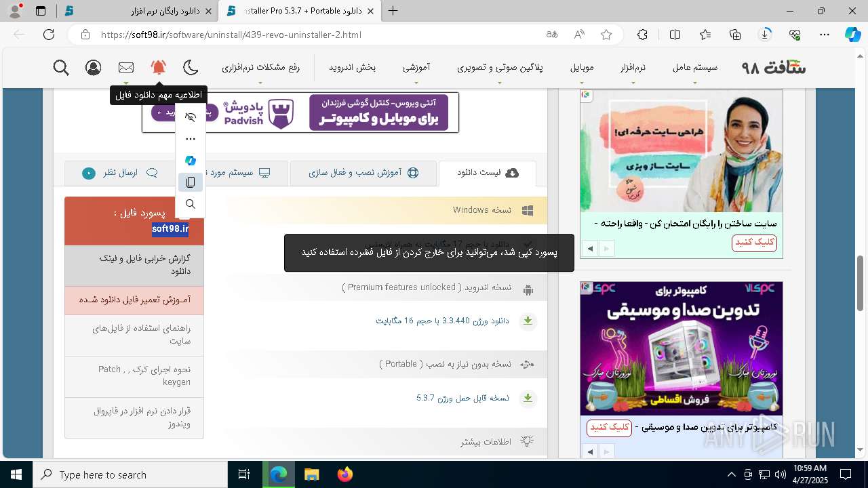Add page to favorites star icon

[606, 35]
